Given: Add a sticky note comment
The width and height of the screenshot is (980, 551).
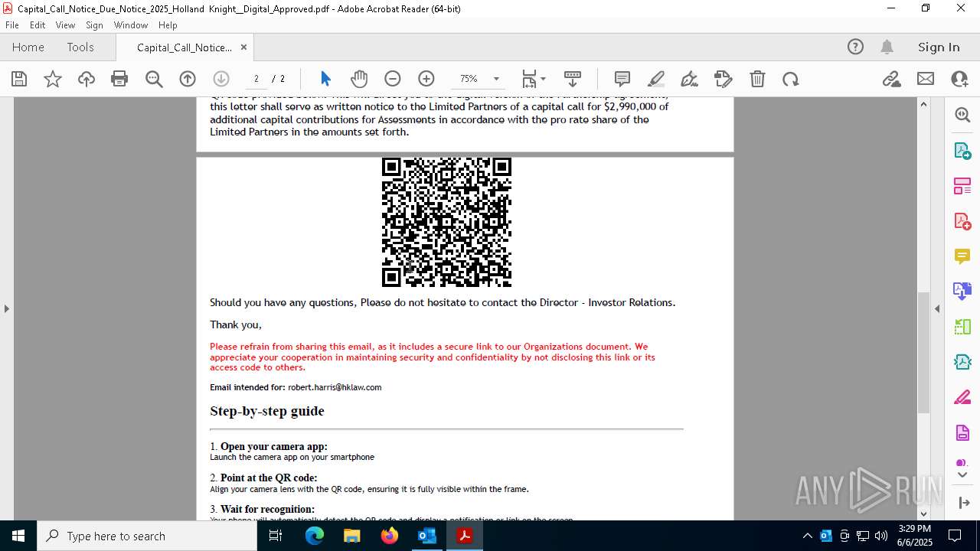Looking at the screenshot, I should click(x=622, y=79).
